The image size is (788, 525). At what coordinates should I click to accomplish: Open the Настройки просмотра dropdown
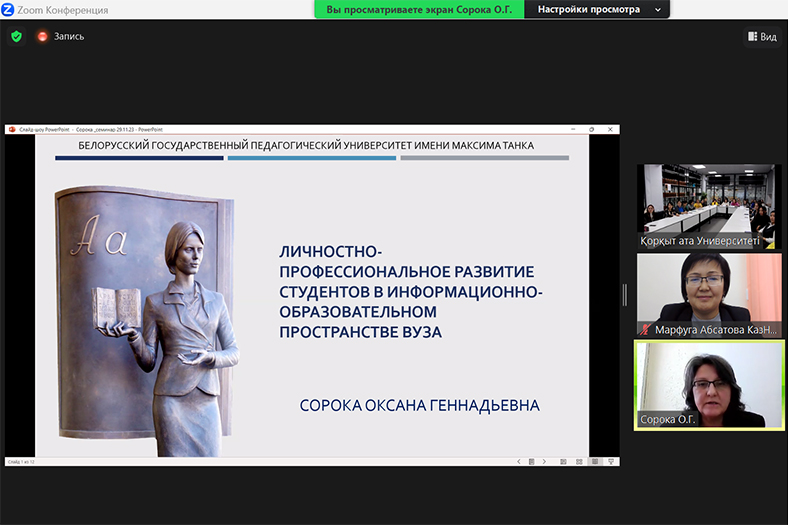tap(600, 9)
